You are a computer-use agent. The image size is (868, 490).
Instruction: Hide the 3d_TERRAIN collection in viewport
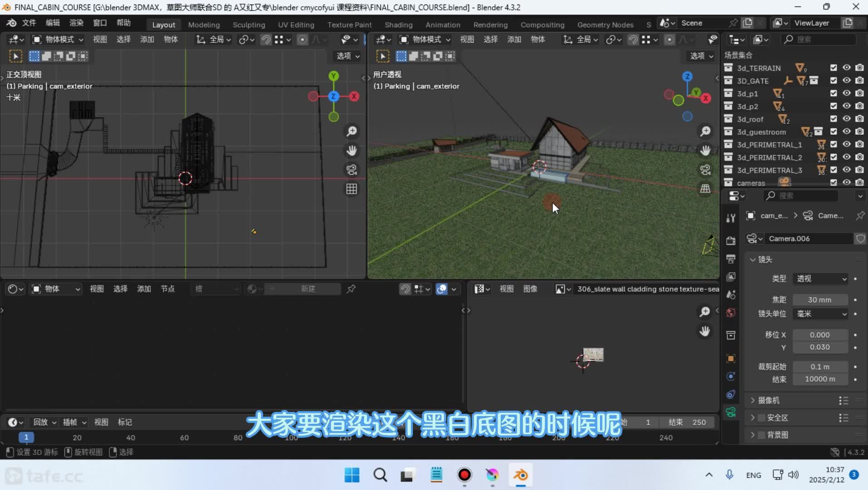(x=847, y=68)
